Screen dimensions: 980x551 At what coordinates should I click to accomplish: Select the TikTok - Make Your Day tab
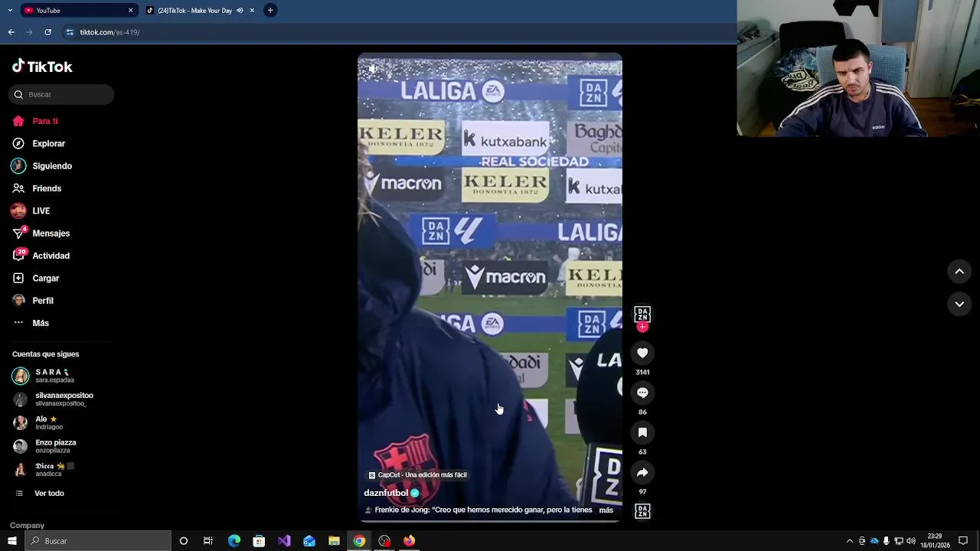point(194,11)
